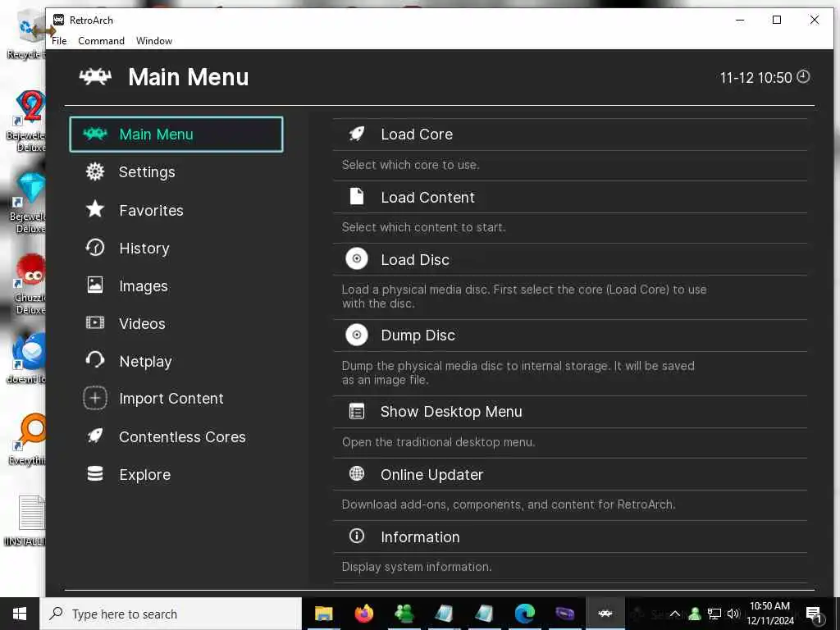Click the taskbar search box
The image size is (840, 630).
point(171,614)
